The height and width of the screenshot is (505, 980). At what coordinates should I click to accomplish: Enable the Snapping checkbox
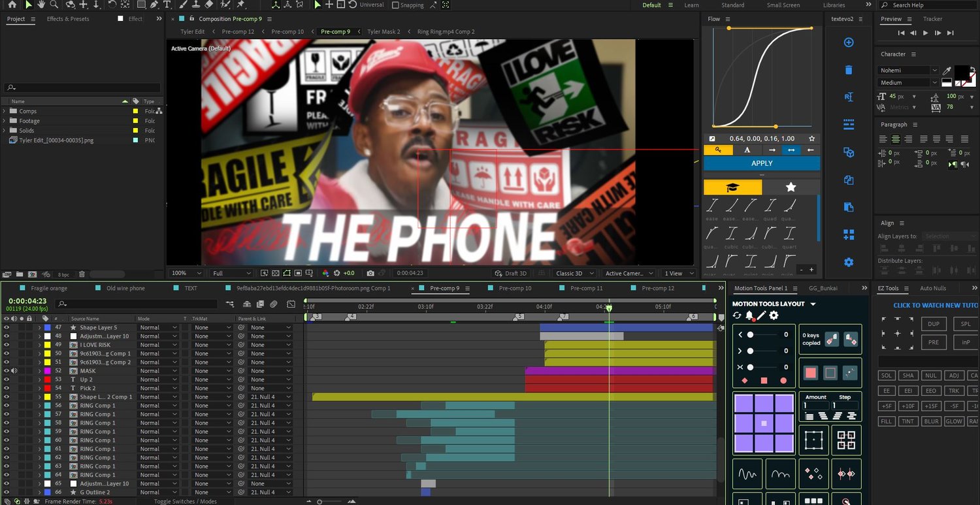[395, 5]
